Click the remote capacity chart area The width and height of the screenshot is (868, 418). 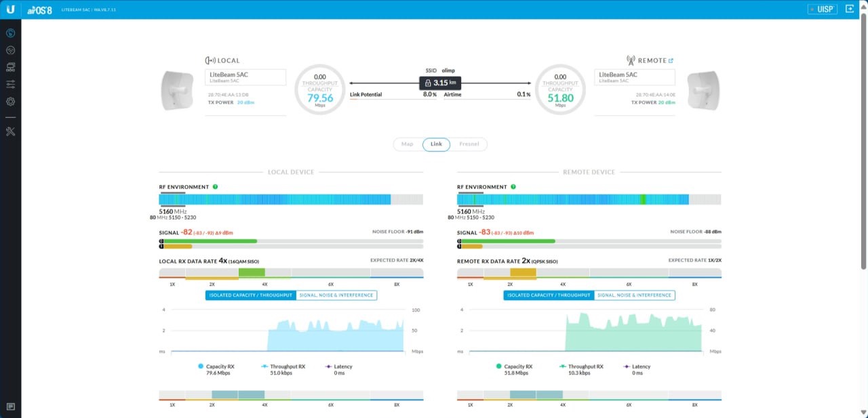point(586,331)
